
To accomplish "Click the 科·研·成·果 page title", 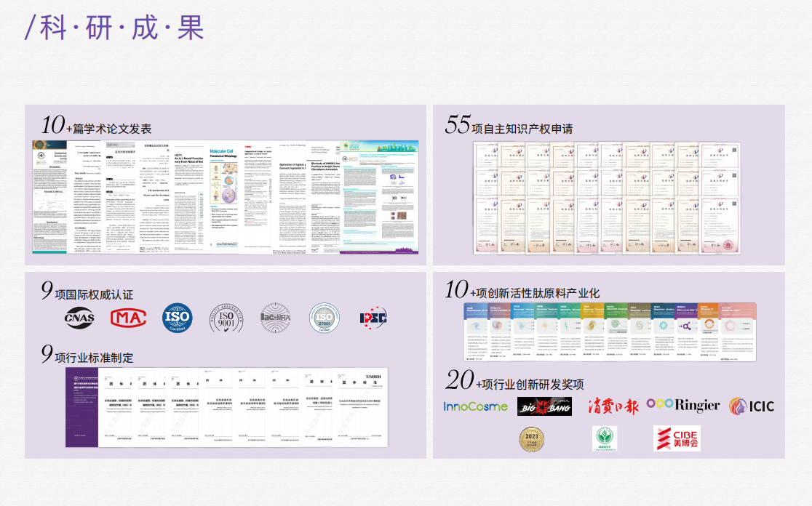I will (115, 28).
